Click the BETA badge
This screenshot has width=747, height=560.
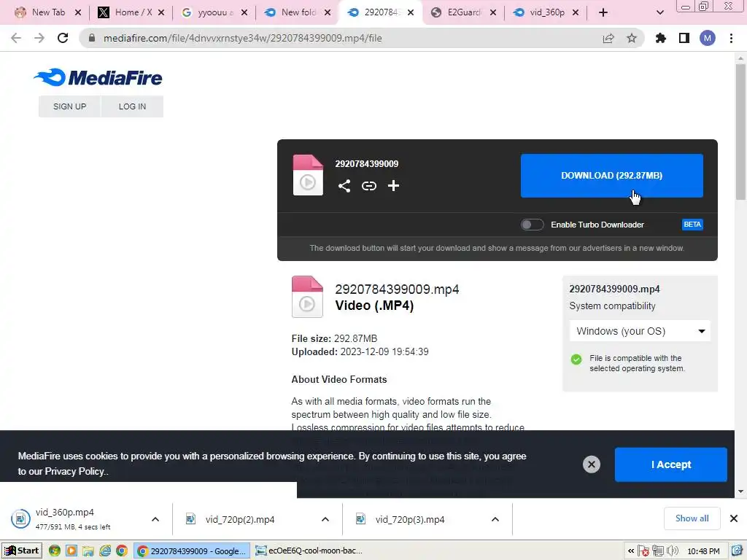(692, 225)
